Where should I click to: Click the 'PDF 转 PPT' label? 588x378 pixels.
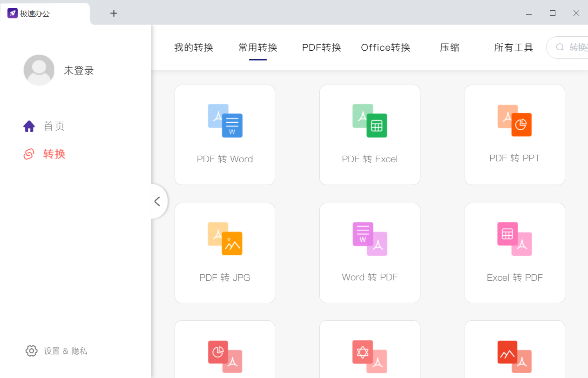click(514, 158)
